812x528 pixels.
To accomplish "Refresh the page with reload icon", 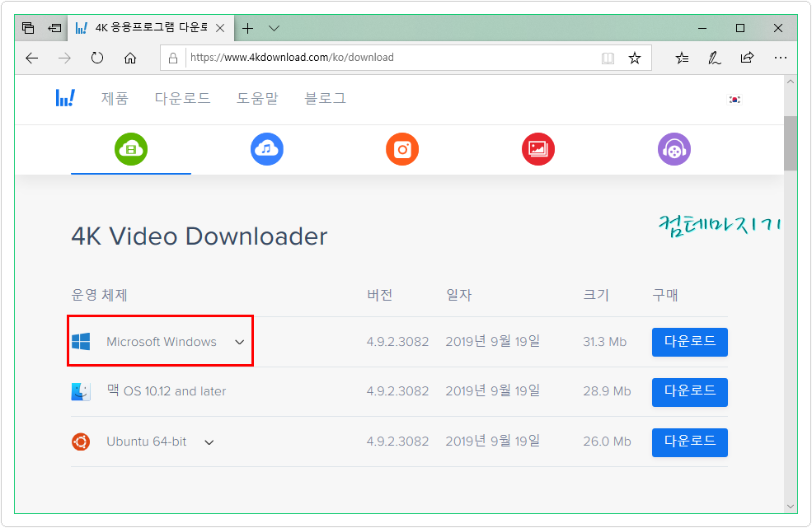I will 97,58.
